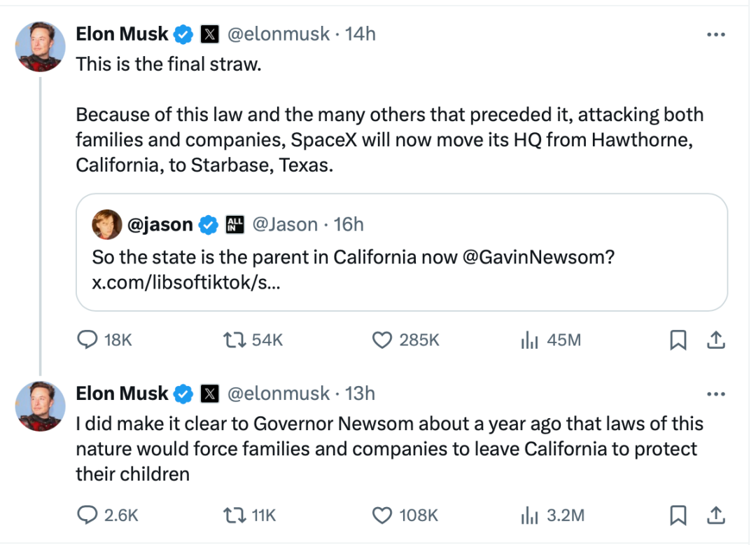The width and height of the screenshot is (756, 545).
Task: Like the tweet with 108K likes
Action: 405,515
